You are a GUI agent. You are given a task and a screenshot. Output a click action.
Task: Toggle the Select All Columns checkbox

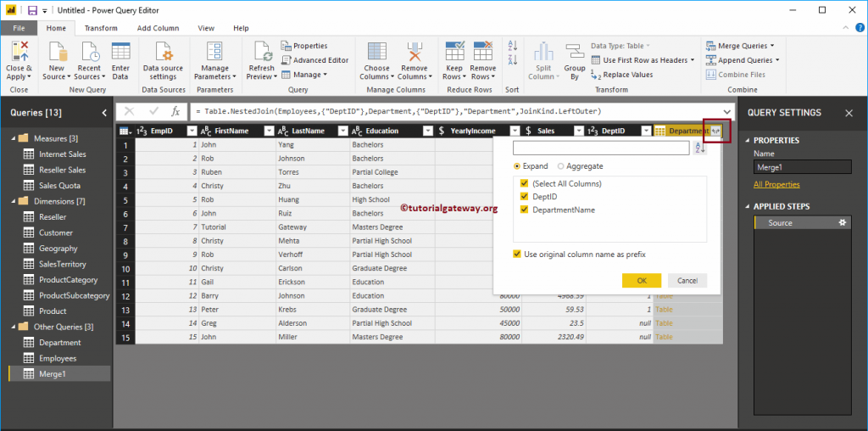click(x=524, y=183)
